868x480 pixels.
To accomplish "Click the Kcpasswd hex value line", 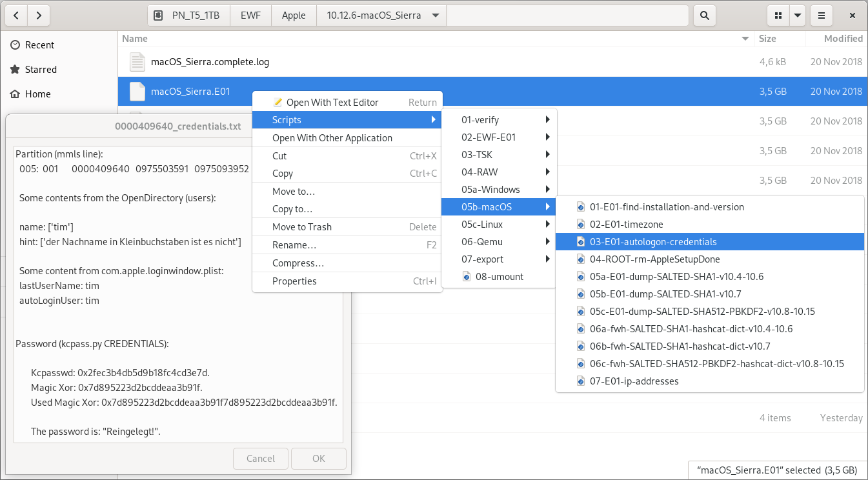I will (120, 373).
